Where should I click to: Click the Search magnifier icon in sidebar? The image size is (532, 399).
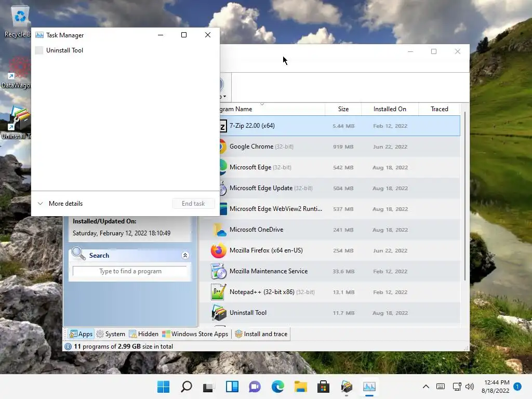78,254
